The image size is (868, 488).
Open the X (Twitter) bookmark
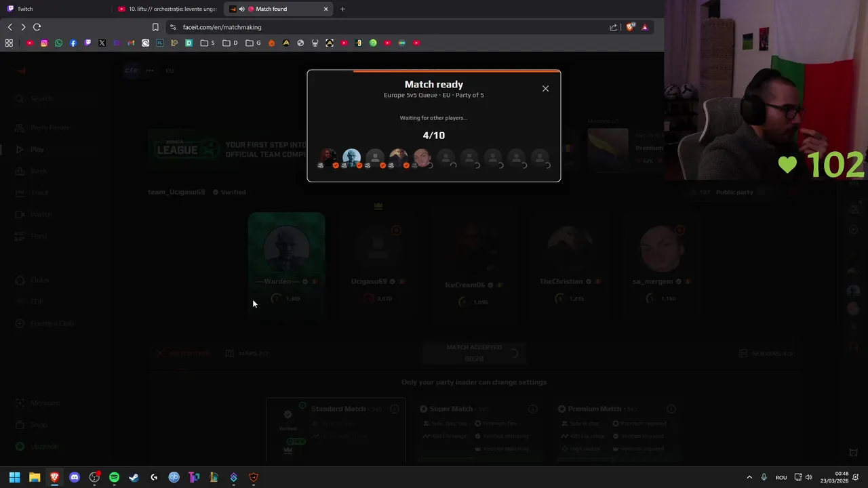(102, 43)
